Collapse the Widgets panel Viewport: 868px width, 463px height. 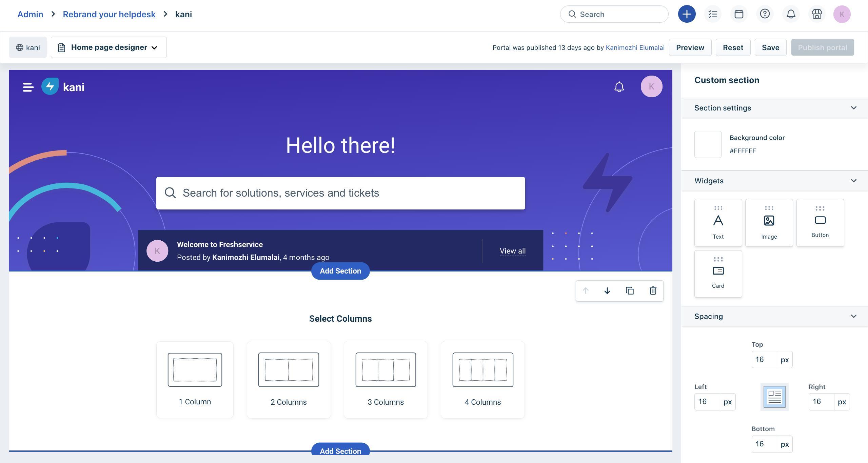[x=853, y=181]
